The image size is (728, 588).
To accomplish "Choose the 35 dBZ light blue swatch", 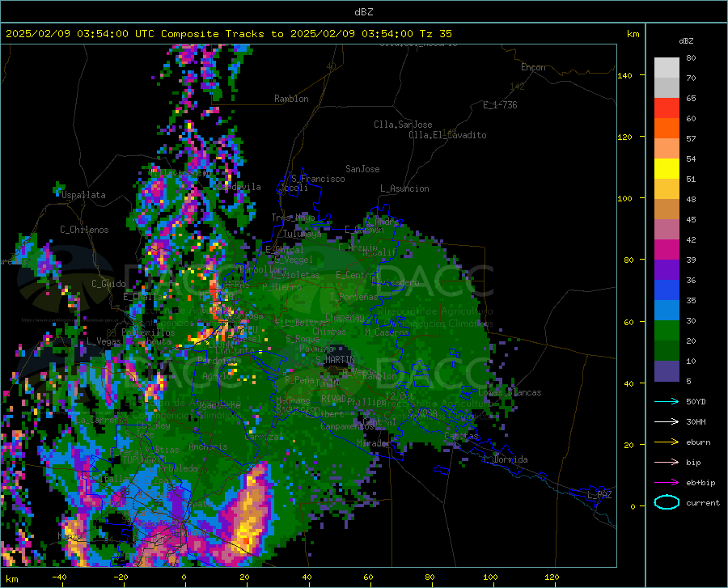I will coord(667,311).
